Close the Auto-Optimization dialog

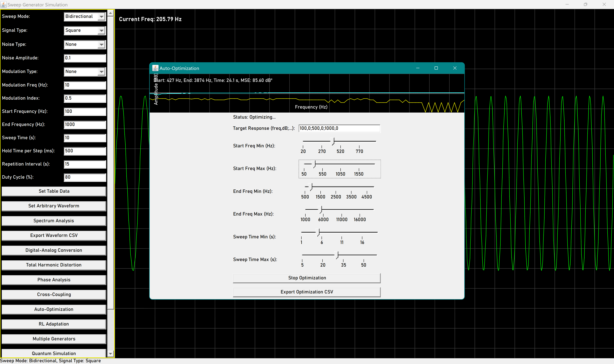(455, 68)
